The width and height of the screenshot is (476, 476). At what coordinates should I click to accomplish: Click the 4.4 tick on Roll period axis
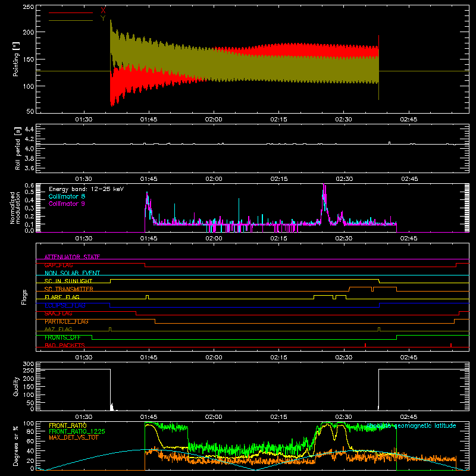click(29, 129)
